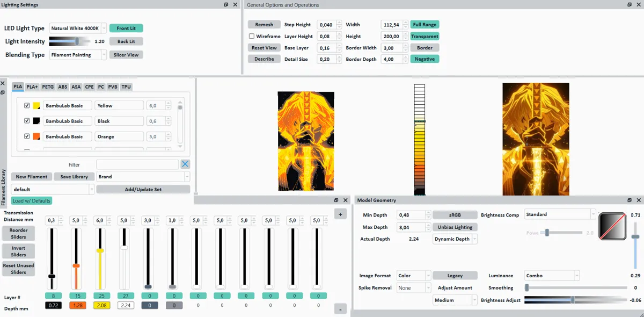The image size is (644, 317).
Task: Toggle the Slicer View mode
Action: (126, 55)
